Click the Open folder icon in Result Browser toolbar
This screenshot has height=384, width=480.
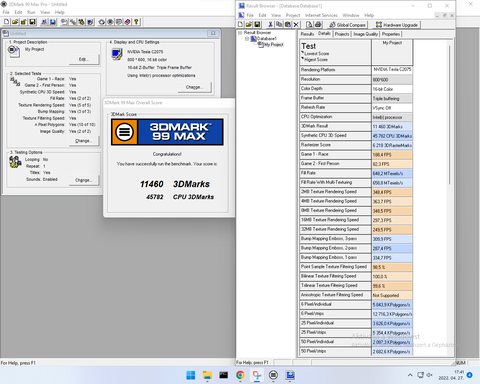[x=249, y=25]
